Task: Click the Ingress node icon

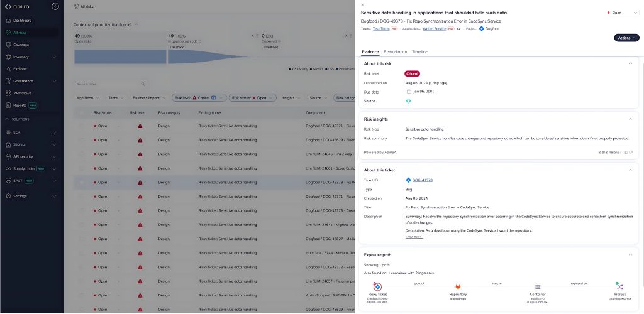Action: (x=619, y=286)
